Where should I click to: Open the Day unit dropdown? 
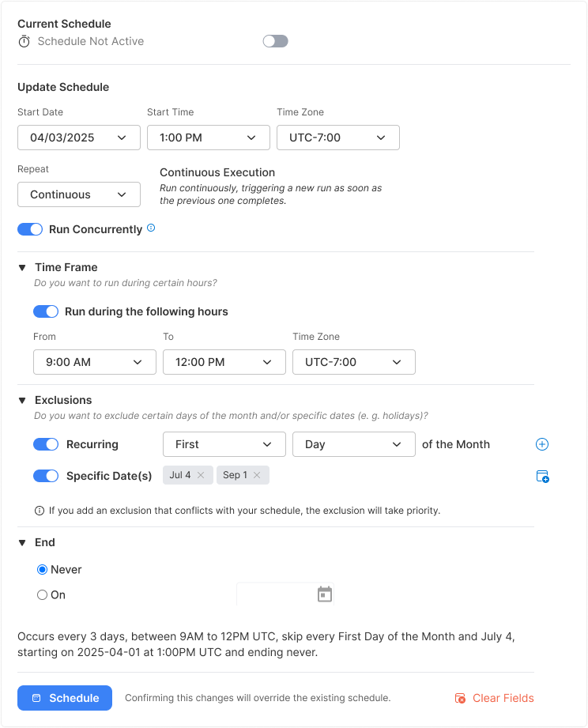click(354, 444)
